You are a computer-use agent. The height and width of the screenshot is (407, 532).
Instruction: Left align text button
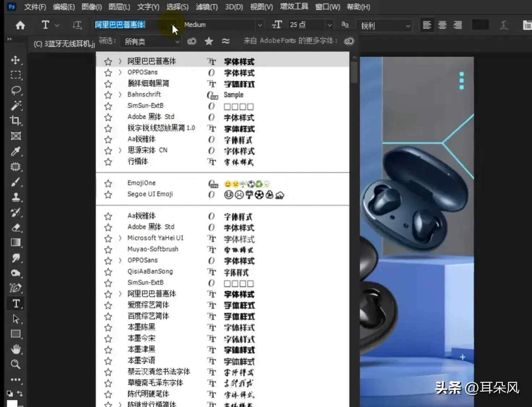[427, 25]
